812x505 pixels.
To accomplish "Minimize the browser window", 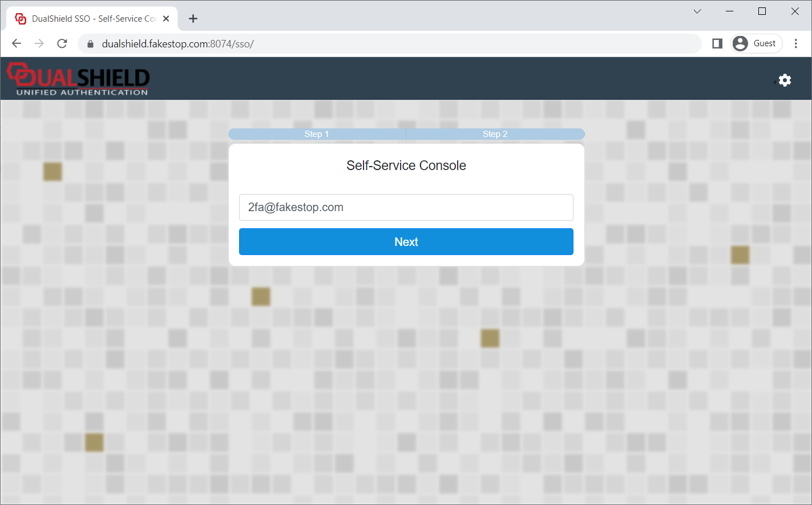I will point(729,11).
